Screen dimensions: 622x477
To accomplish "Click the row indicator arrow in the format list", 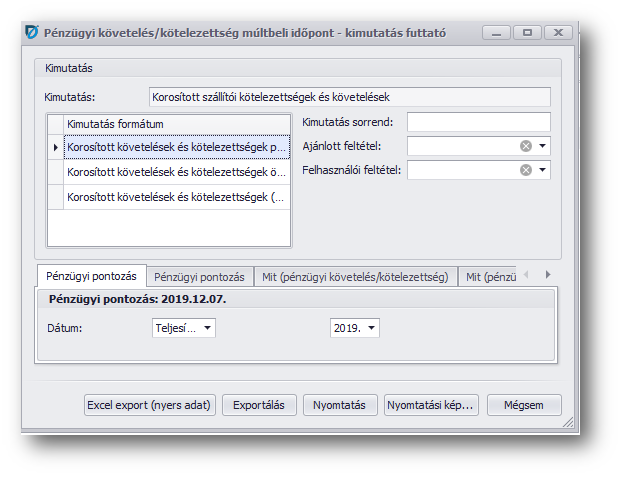I will pos(55,147).
